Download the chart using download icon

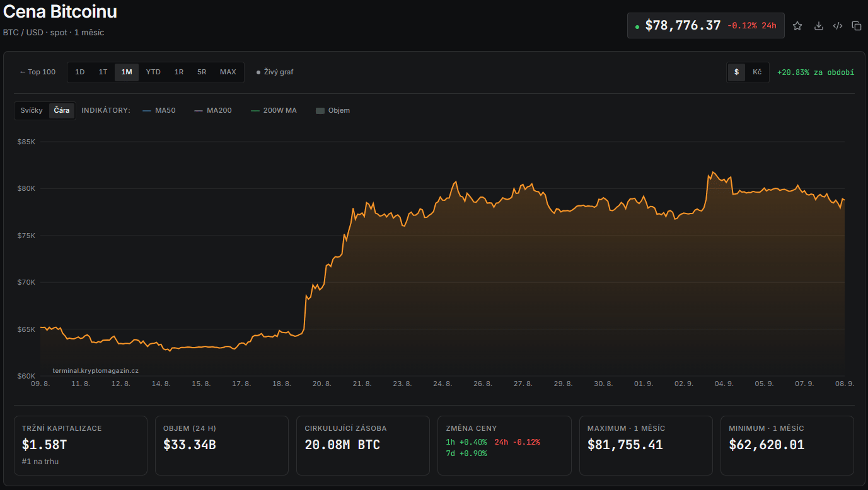point(819,26)
